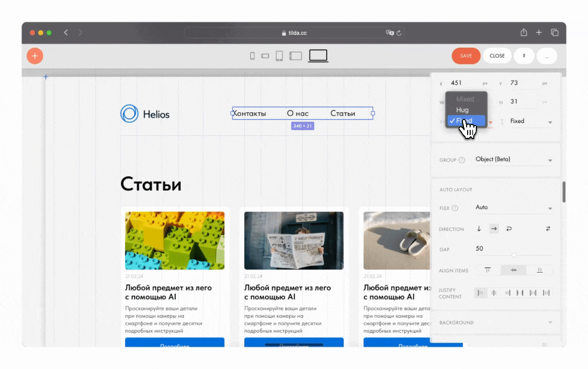
Task: Click the help icon beside GROUP
Action: click(462, 160)
